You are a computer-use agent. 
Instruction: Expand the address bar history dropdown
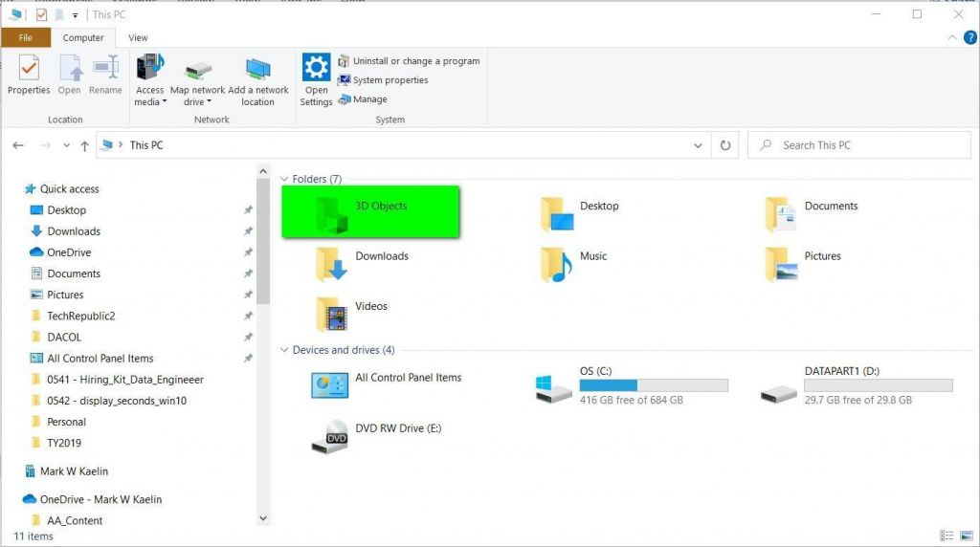(698, 145)
